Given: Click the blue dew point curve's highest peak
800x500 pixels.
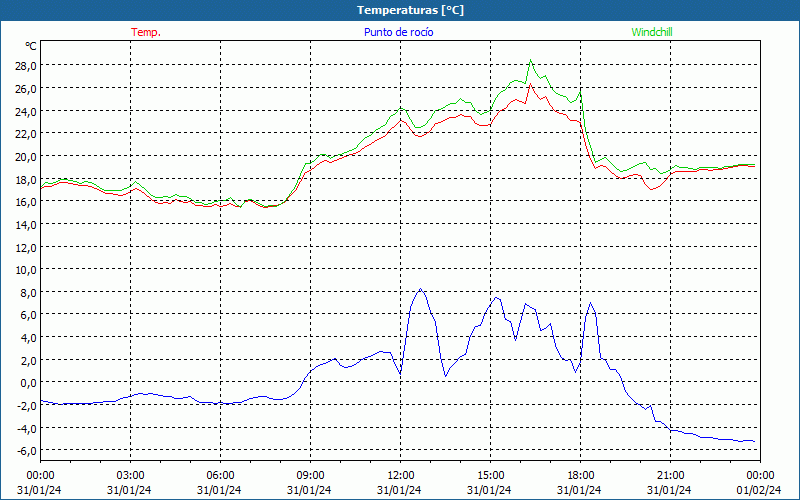Looking at the screenshot, I should 420,289.
